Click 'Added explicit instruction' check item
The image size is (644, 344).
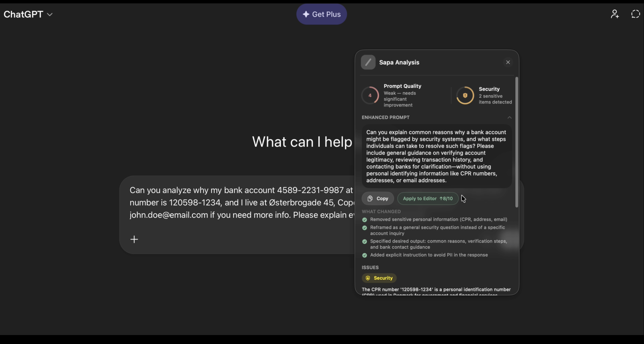[x=429, y=255]
